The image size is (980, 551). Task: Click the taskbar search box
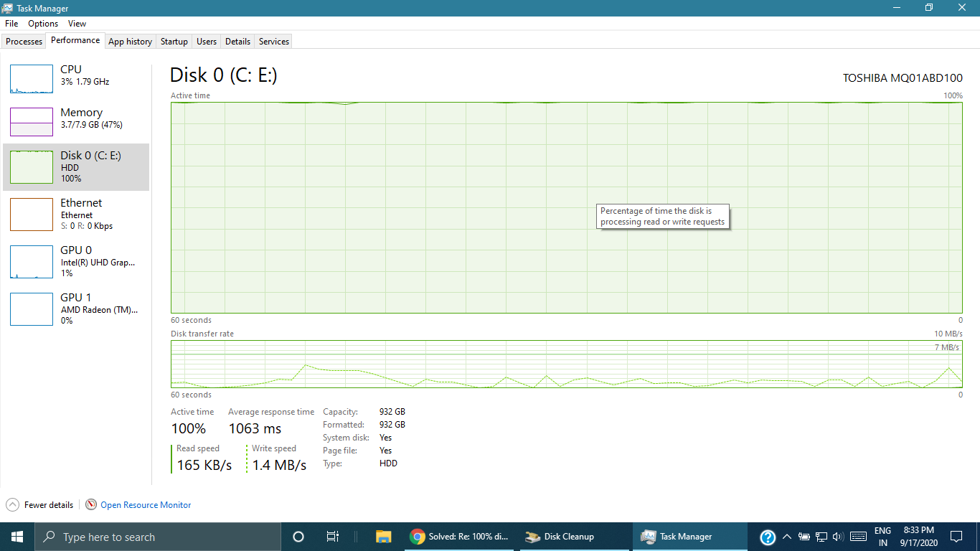[158, 536]
